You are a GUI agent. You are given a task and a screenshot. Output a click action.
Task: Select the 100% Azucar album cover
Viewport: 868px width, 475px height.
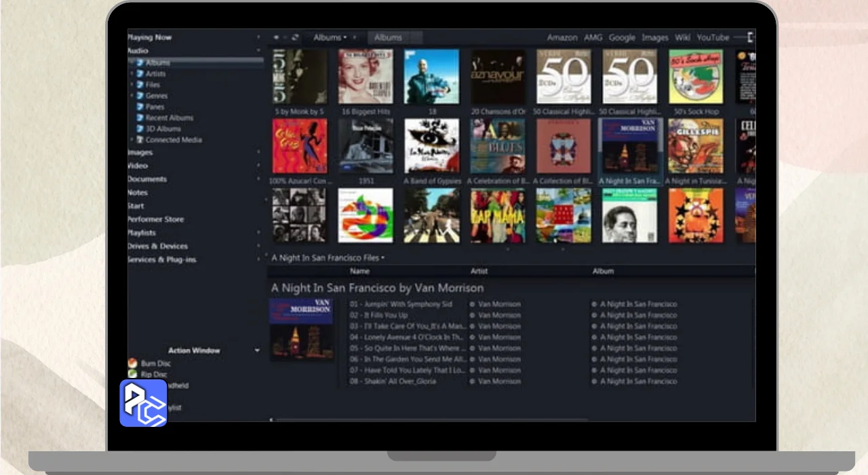pyautogui.click(x=300, y=146)
